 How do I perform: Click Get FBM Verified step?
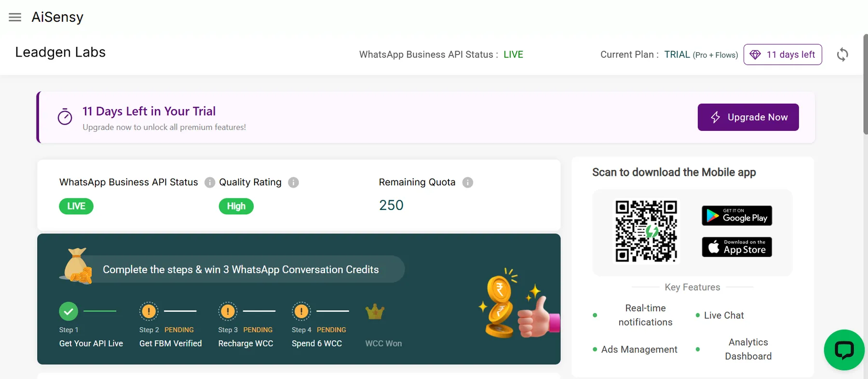coord(171,343)
